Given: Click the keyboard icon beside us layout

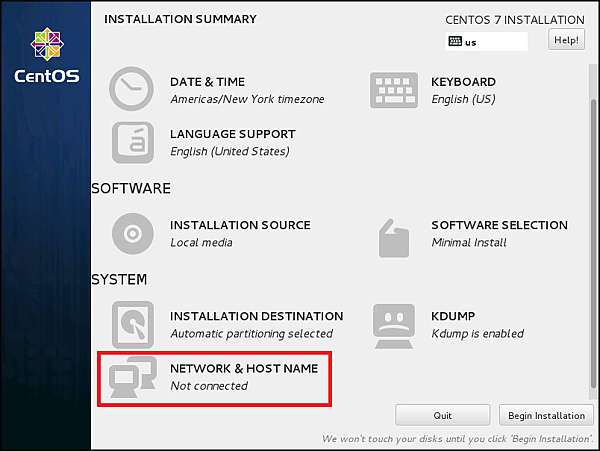Looking at the screenshot, I should pyautogui.click(x=455, y=41).
